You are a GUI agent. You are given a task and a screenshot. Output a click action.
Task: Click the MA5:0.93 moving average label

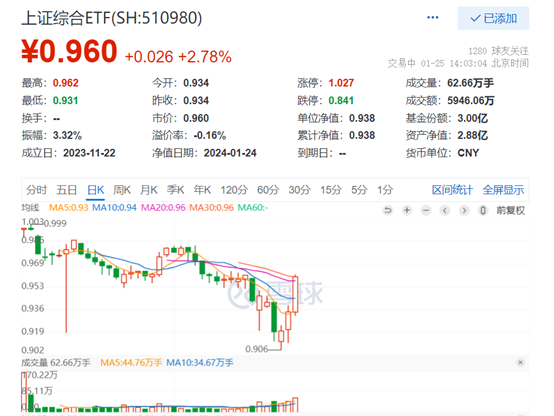pos(69,207)
